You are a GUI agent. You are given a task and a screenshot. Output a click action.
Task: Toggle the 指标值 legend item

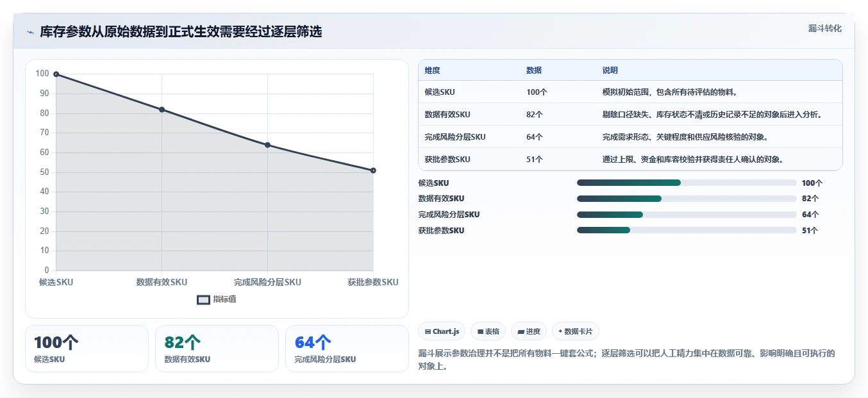pos(217,299)
